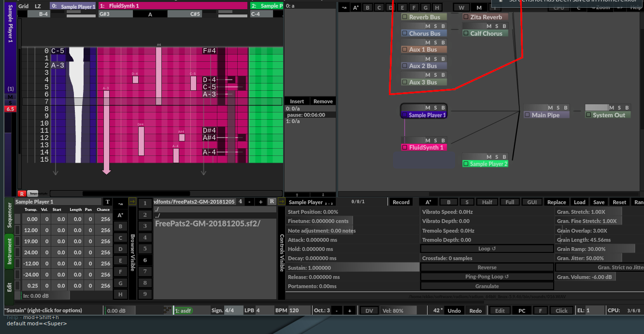Screen dimensions: 644x334
Task: Click the Remove button in the playlist
Action: (323, 101)
